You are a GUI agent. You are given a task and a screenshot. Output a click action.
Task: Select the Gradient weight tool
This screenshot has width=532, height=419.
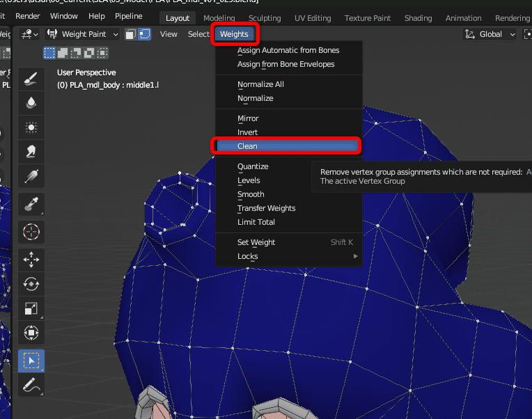[x=31, y=176]
